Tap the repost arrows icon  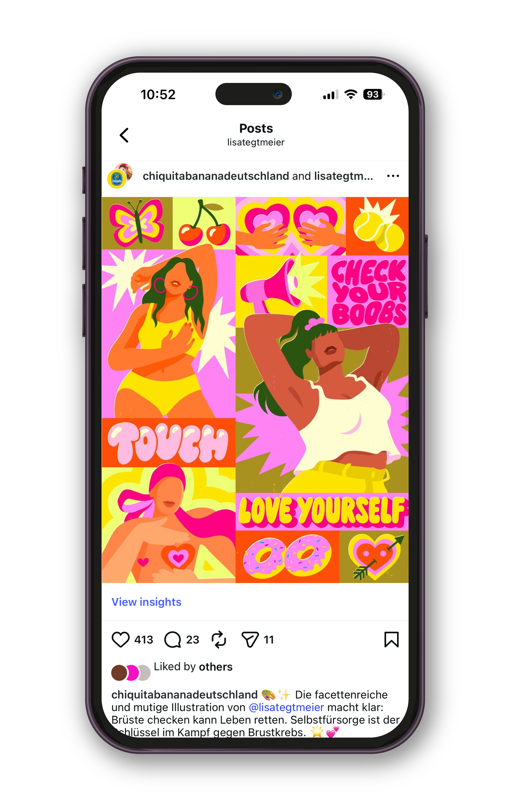point(219,640)
